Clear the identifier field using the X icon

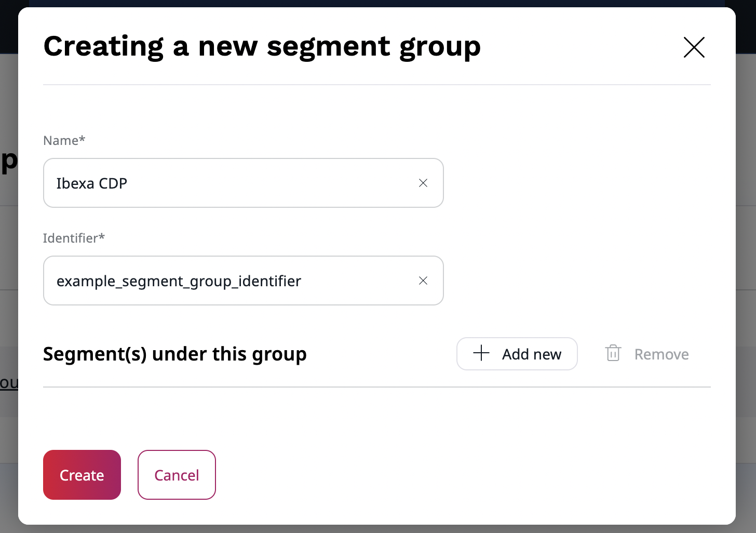pos(423,281)
